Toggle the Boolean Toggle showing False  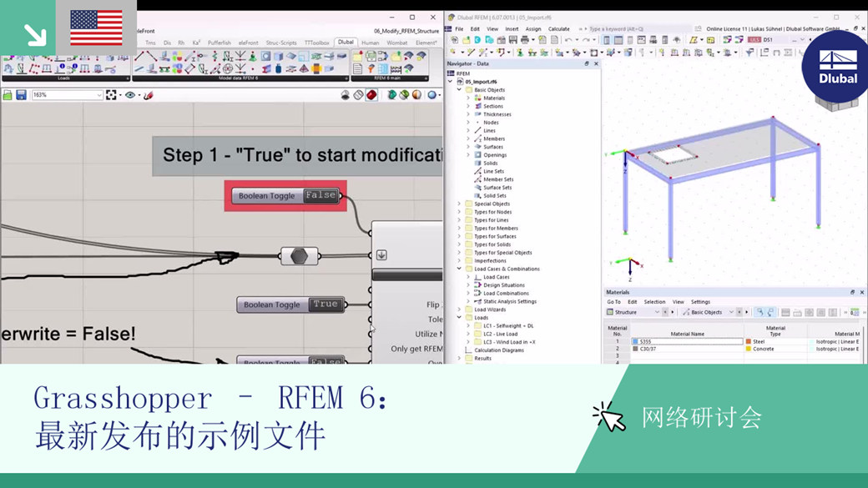point(285,195)
